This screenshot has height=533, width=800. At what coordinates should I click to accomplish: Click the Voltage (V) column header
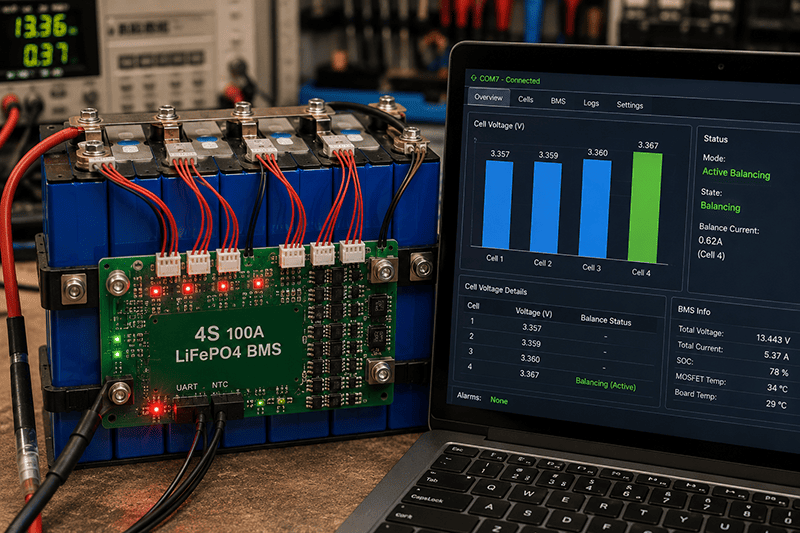click(534, 312)
